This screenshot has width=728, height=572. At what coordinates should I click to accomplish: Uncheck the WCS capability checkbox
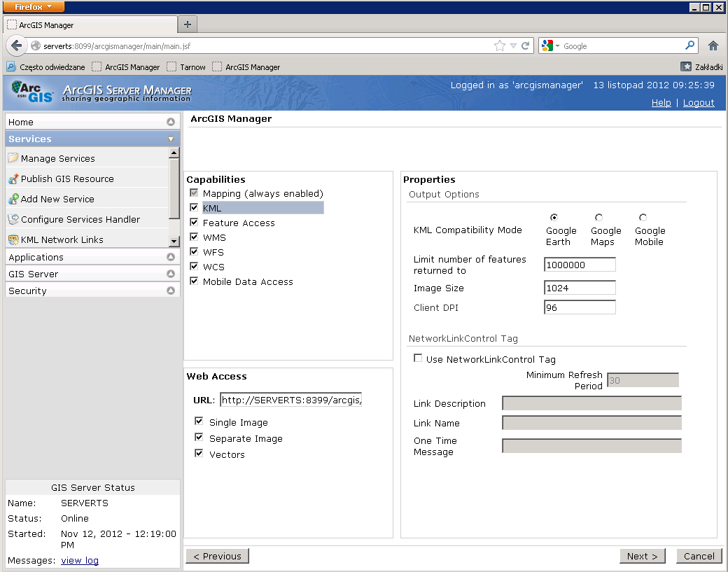(x=194, y=267)
